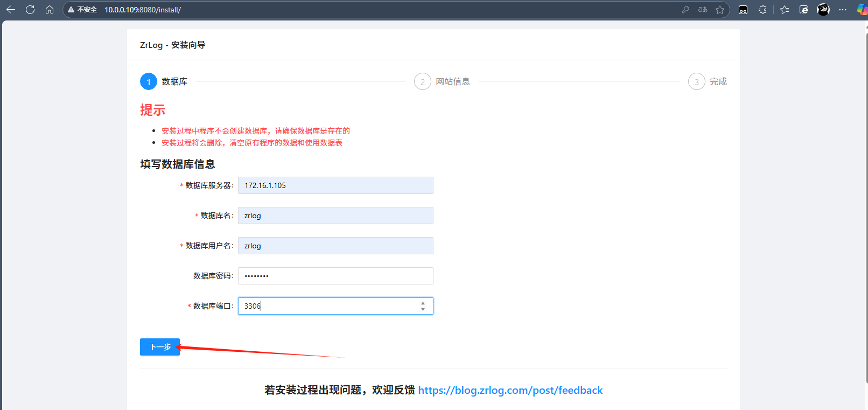Select step 2 网站信息
This screenshot has height=410, width=868.
(x=442, y=81)
